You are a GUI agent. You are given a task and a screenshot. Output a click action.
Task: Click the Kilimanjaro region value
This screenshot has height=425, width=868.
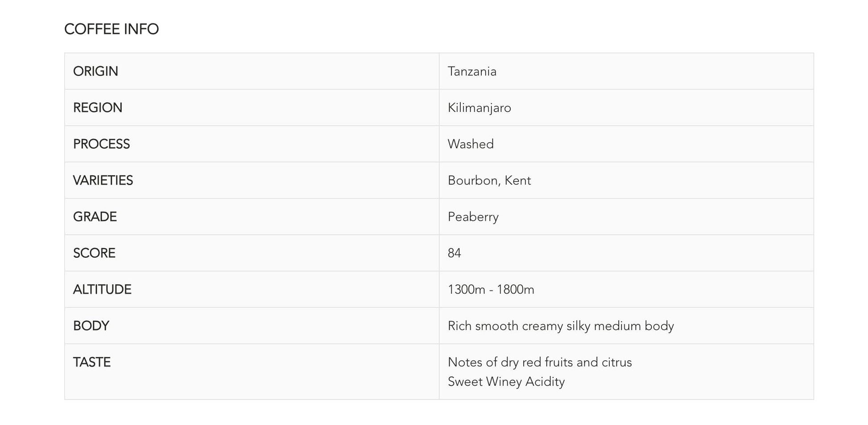pos(479,108)
